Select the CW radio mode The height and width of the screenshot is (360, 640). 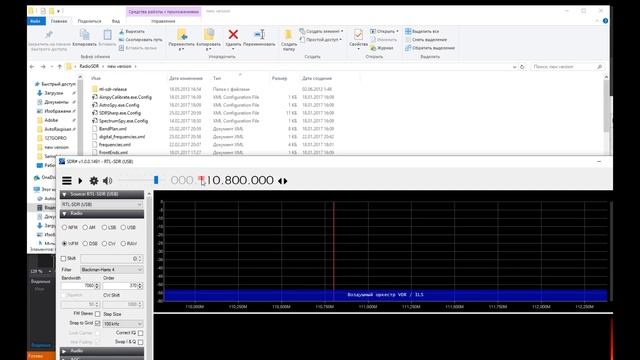[109, 243]
